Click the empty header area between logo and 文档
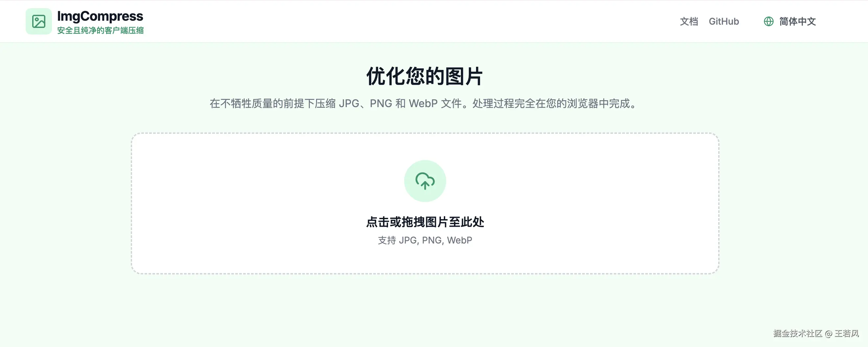The height and width of the screenshot is (347, 868). (404, 22)
